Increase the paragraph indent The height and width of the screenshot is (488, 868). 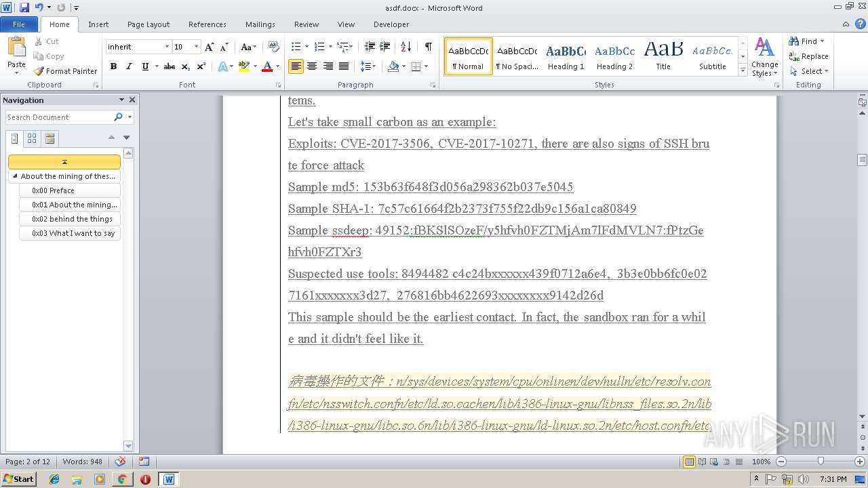coord(384,47)
